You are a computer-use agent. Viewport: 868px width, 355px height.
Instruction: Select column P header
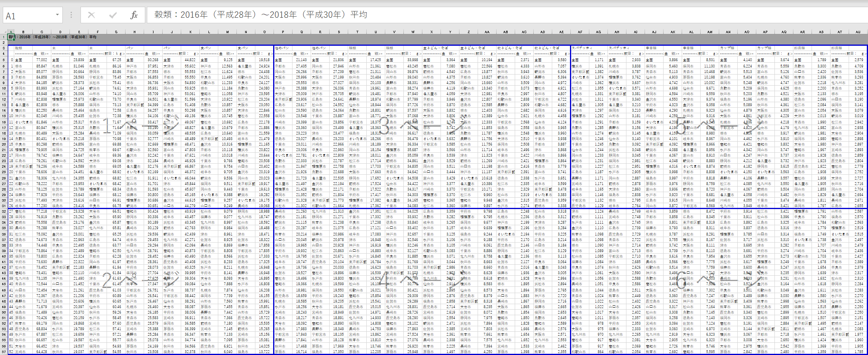click(283, 32)
